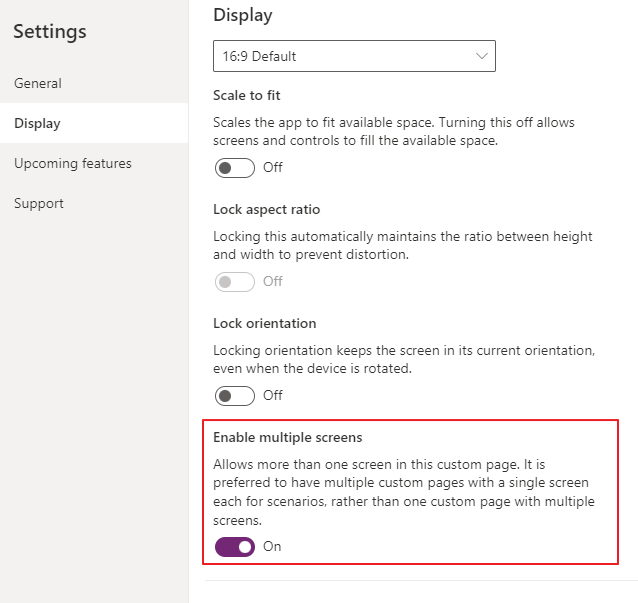Turn on the Scale to fit toggle
The width and height of the screenshot is (638, 603).
tap(235, 168)
